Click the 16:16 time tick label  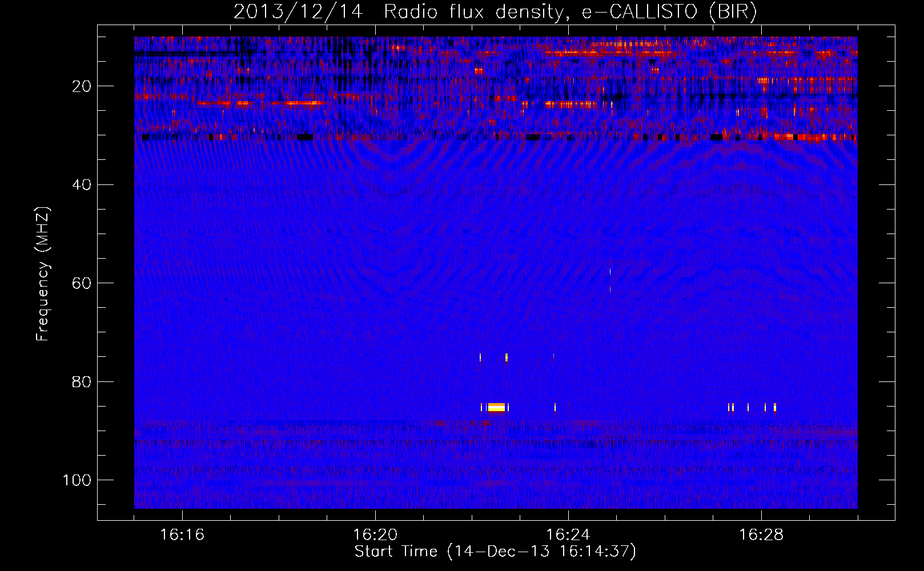(182, 535)
